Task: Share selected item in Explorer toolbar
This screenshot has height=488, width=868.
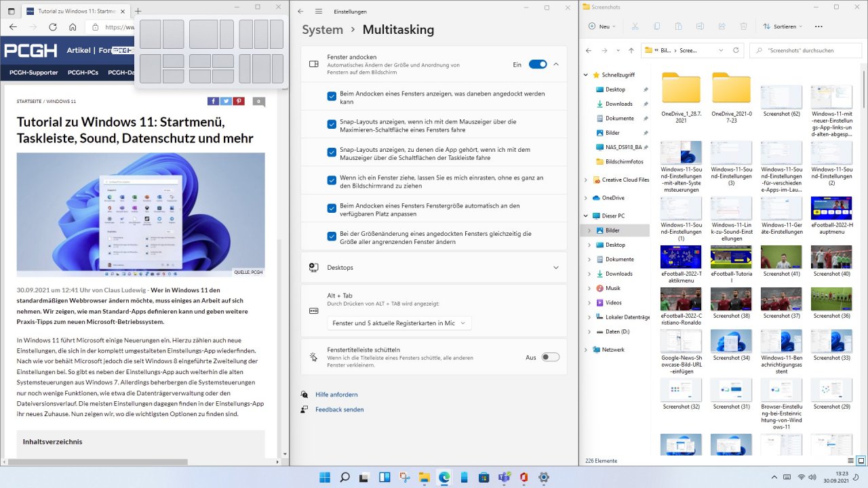Action: click(722, 26)
